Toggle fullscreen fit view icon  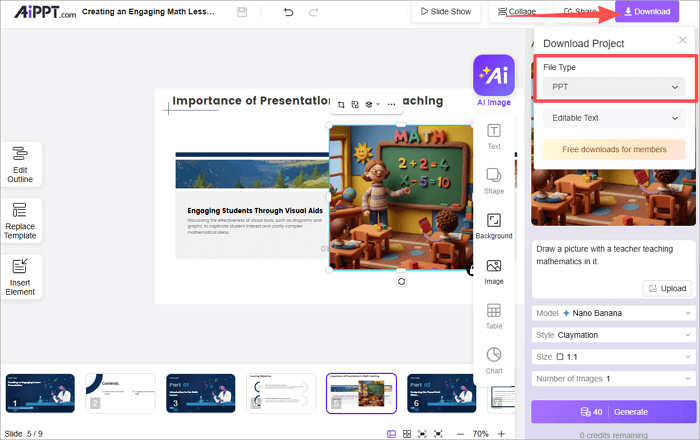pos(423,434)
